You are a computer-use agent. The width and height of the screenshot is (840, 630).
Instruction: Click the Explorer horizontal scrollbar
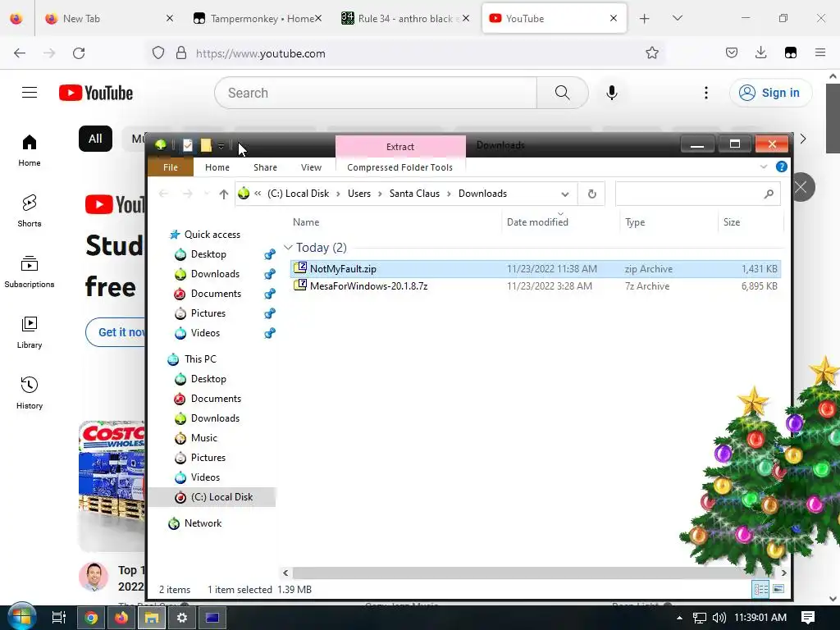click(534, 573)
